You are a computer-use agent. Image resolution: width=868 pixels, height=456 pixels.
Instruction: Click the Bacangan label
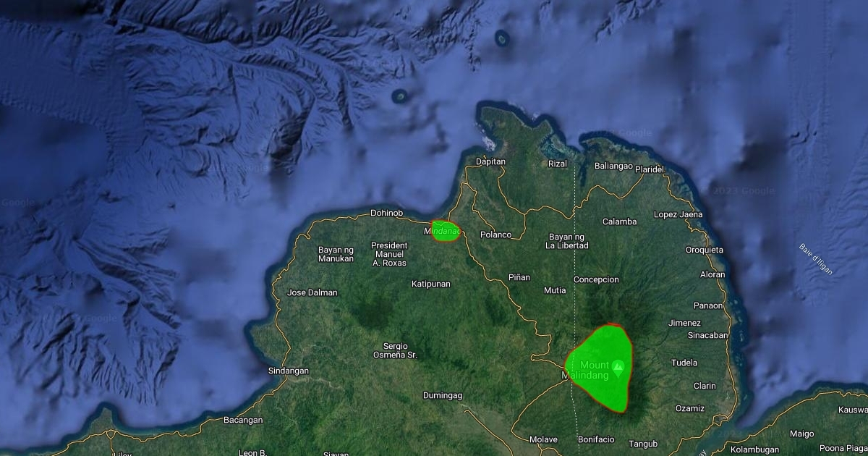[x=243, y=420]
